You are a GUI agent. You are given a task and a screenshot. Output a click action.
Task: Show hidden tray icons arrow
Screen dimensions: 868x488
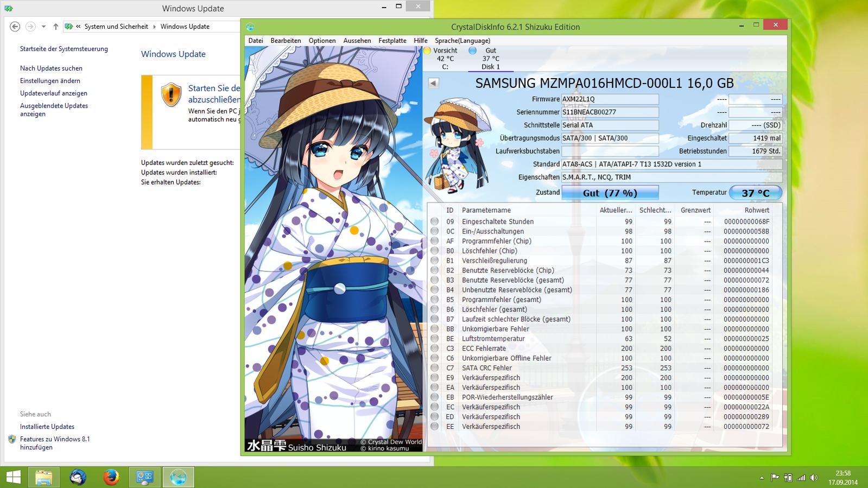tap(763, 478)
